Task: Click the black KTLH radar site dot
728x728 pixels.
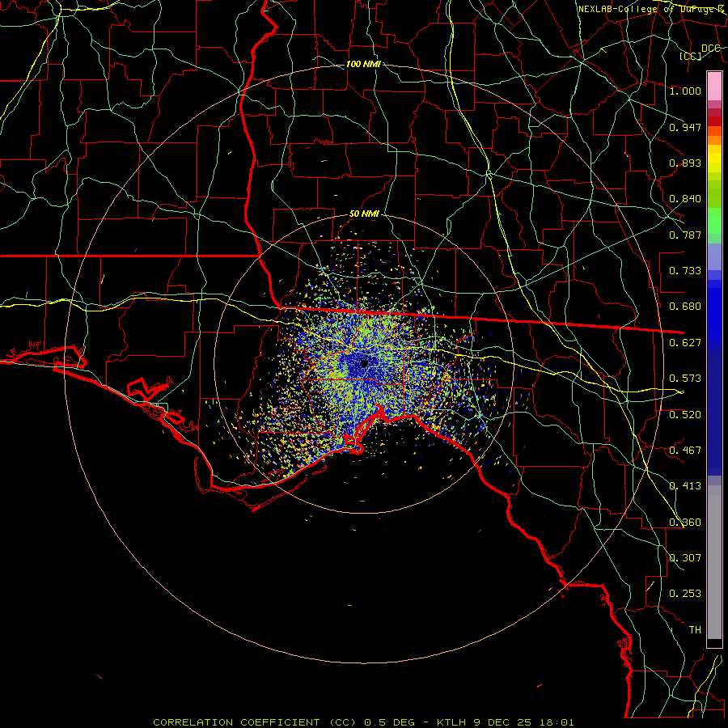Action: point(364,363)
